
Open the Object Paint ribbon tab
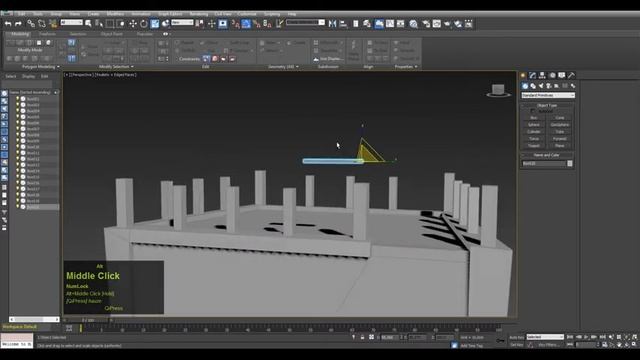[x=111, y=34]
